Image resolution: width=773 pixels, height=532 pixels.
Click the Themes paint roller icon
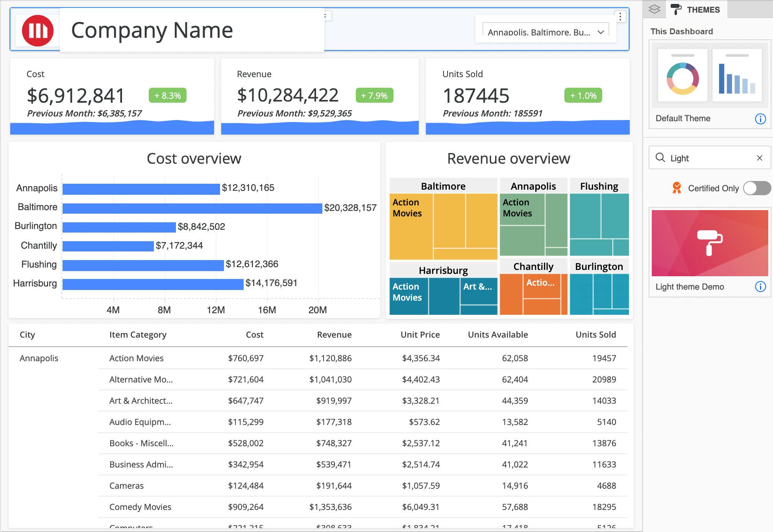(x=676, y=9)
